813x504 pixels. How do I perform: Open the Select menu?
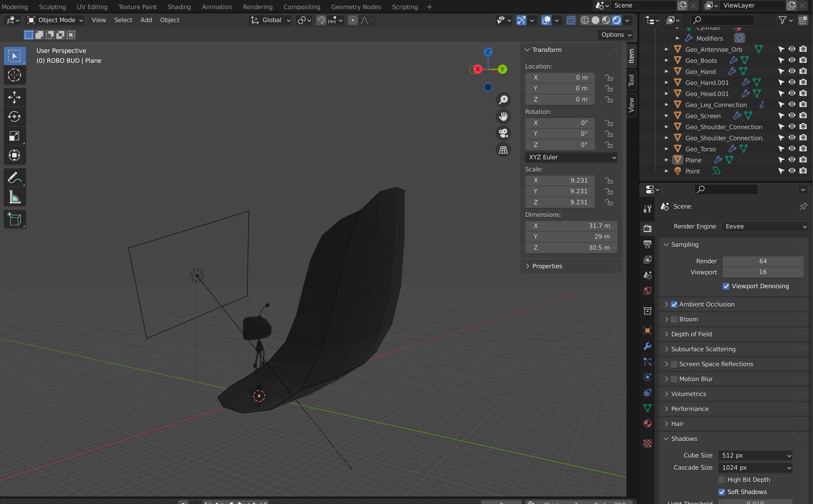pos(123,20)
